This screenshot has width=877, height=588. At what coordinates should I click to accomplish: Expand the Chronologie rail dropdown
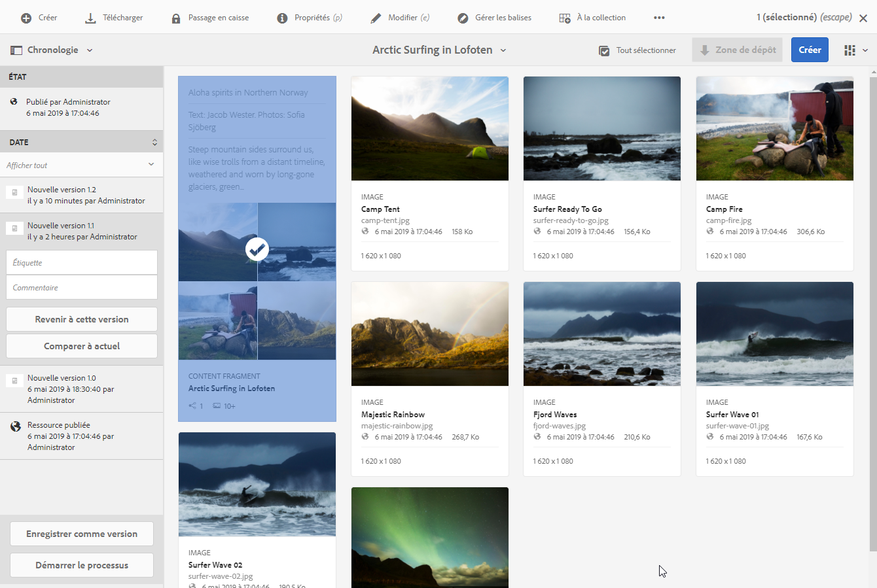(x=90, y=50)
